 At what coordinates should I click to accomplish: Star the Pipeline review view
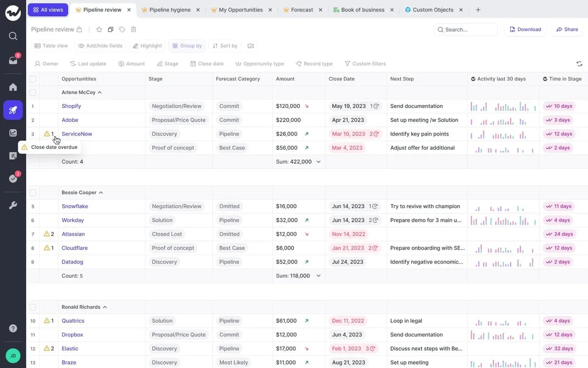pyautogui.click(x=99, y=29)
